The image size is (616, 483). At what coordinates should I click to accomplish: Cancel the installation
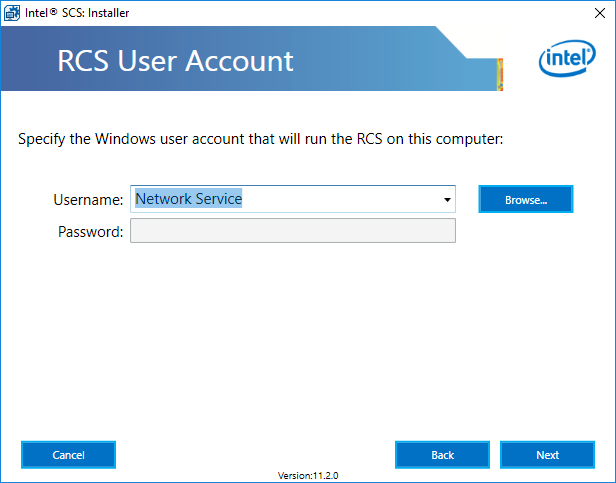[x=68, y=455]
